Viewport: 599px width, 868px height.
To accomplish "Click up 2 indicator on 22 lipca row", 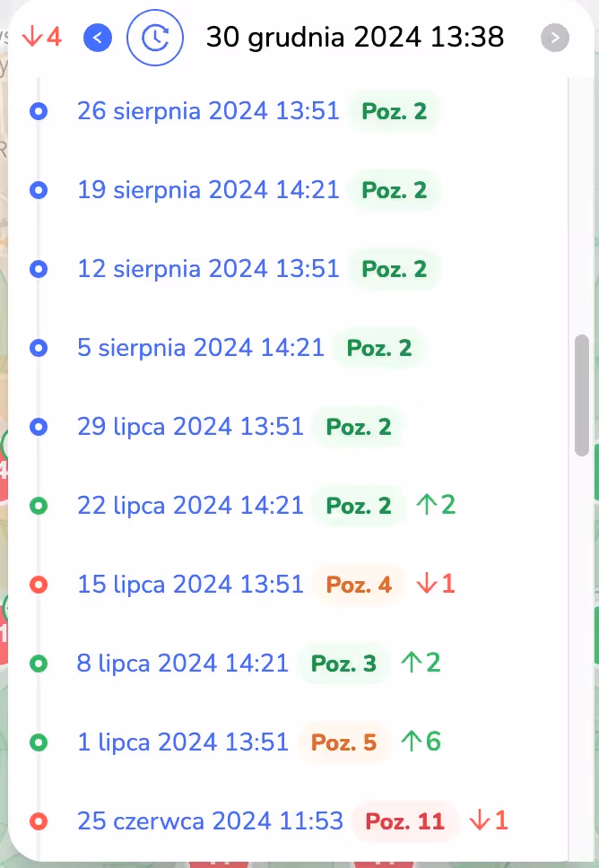I will [436, 505].
